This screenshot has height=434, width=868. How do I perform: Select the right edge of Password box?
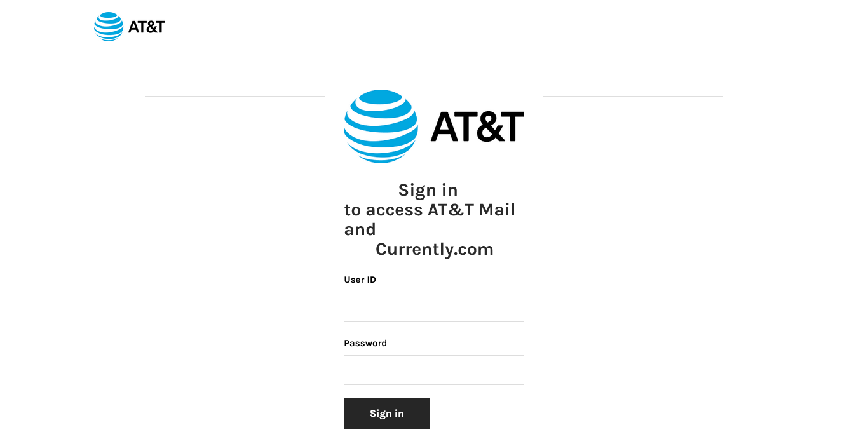tap(524, 370)
